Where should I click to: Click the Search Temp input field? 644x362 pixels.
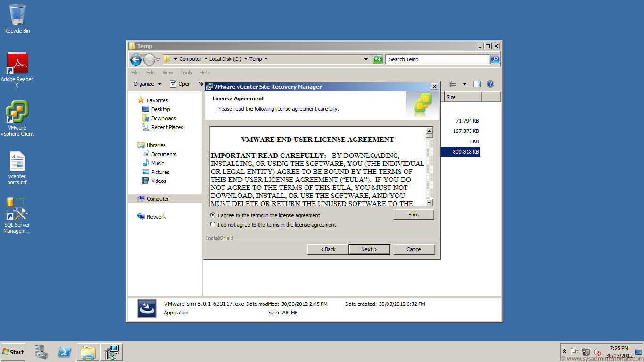[x=438, y=59]
